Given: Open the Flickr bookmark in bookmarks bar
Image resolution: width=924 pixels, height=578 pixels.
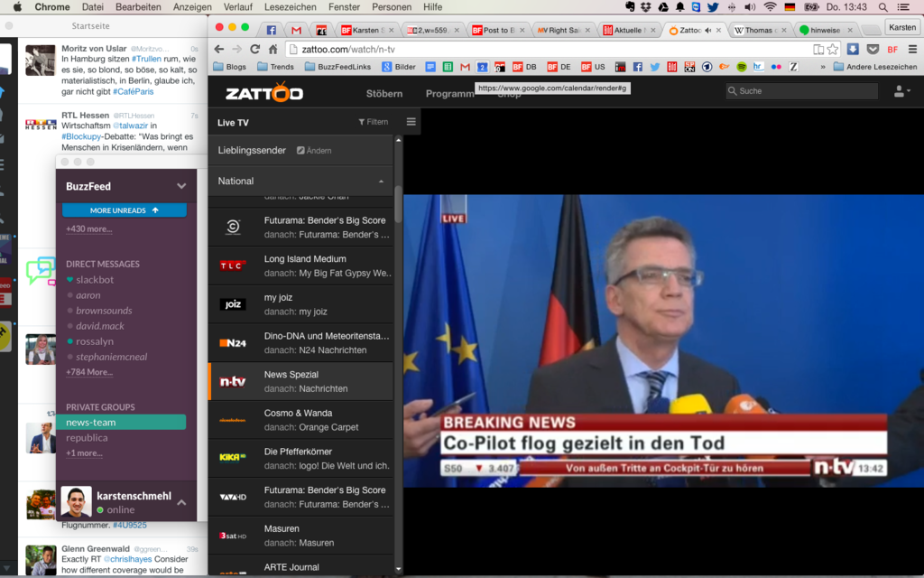Looking at the screenshot, I should click(x=776, y=67).
